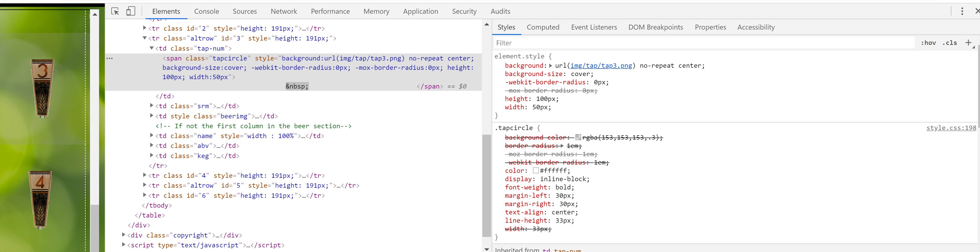
Task: Expand the td class srm node
Action: (151, 105)
